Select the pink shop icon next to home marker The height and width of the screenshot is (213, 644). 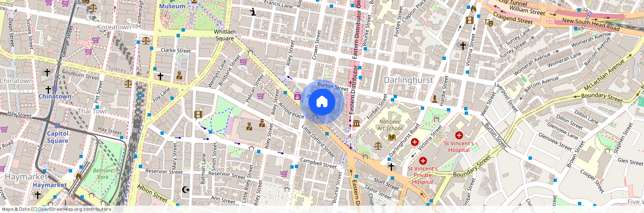[x=298, y=97]
